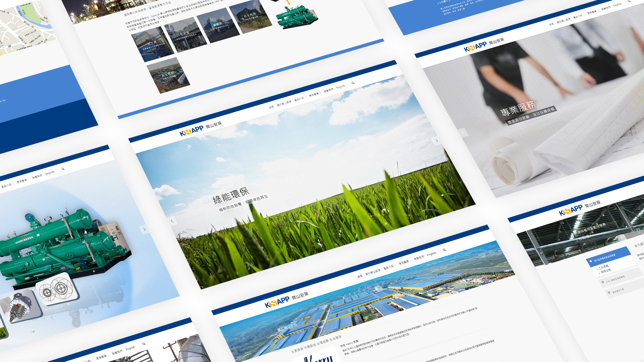Open 鋼鐵業 application thumbnail

tap(218, 25)
